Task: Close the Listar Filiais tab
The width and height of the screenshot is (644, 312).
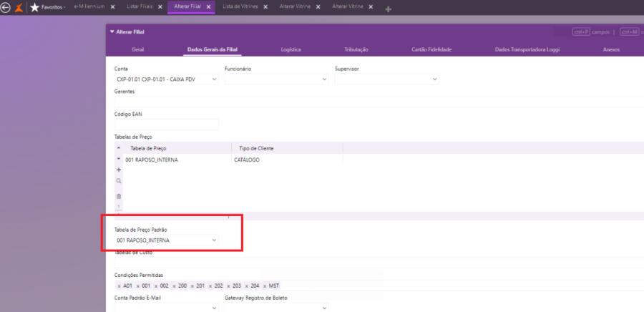Action: pyautogui.click(x=160, y=7)
